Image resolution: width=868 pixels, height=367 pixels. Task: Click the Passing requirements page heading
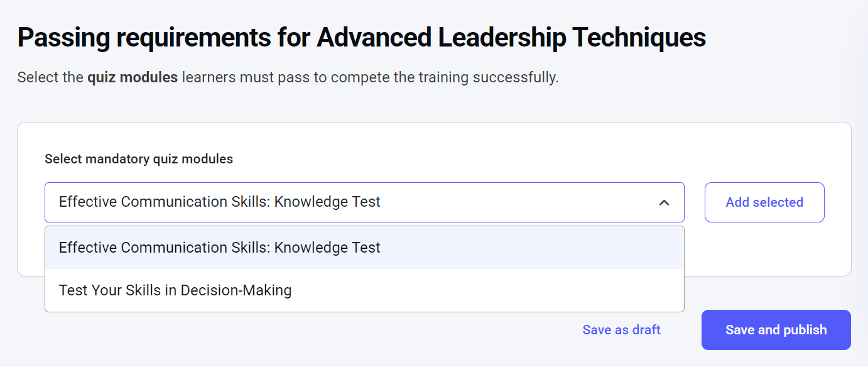tap(361, 38)
